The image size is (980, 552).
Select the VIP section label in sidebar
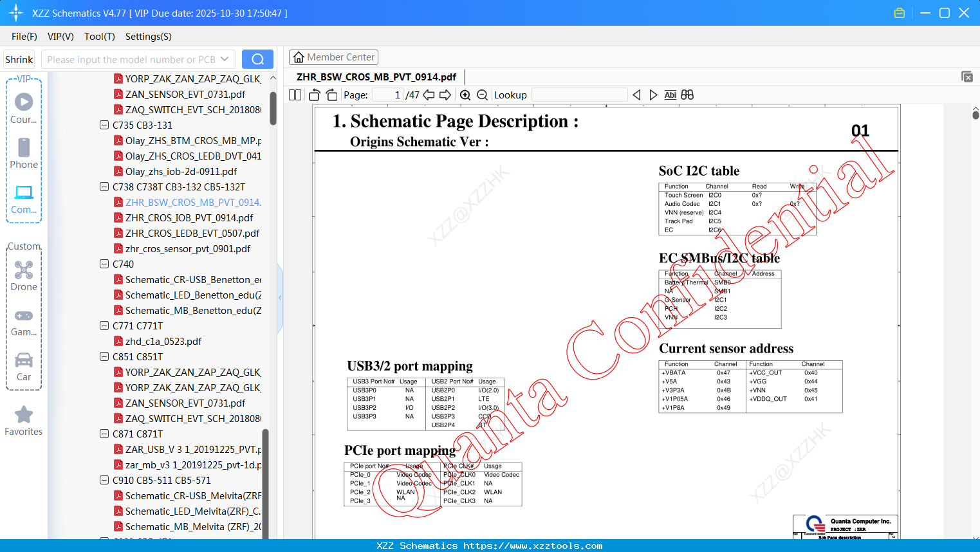point(24,79)
